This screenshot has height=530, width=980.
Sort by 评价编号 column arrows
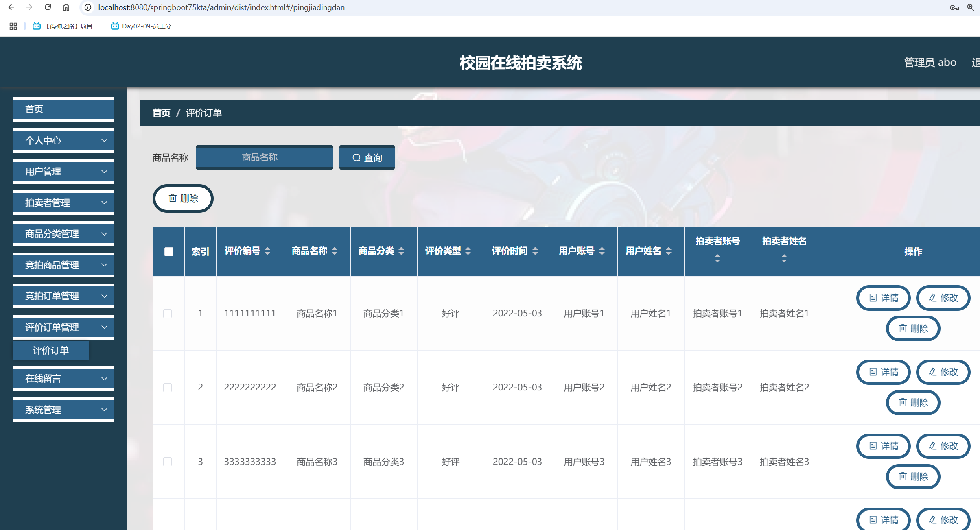click(267, 251)
